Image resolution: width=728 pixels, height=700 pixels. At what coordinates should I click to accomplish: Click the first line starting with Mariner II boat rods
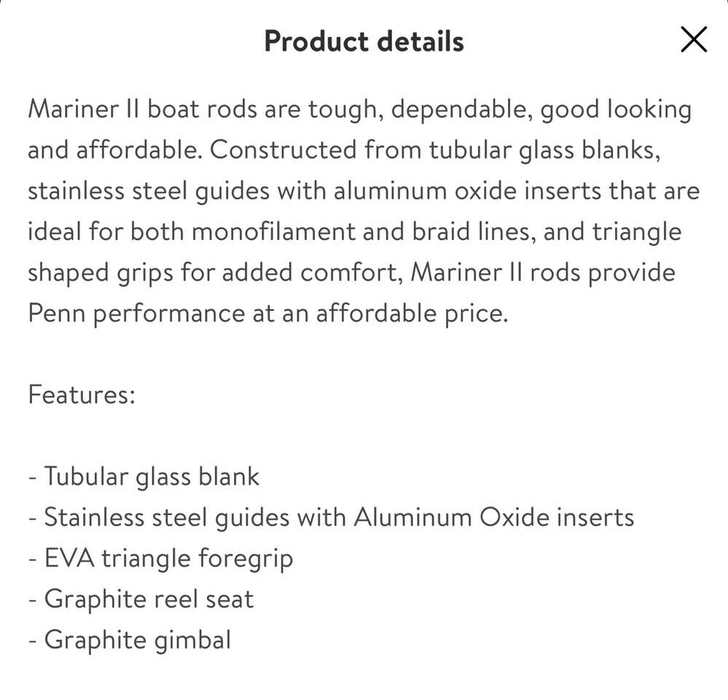pos(359,110)
